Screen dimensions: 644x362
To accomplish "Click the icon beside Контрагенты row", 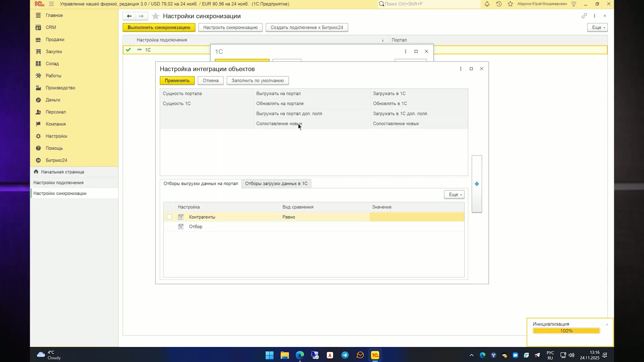I will [181, 217].
